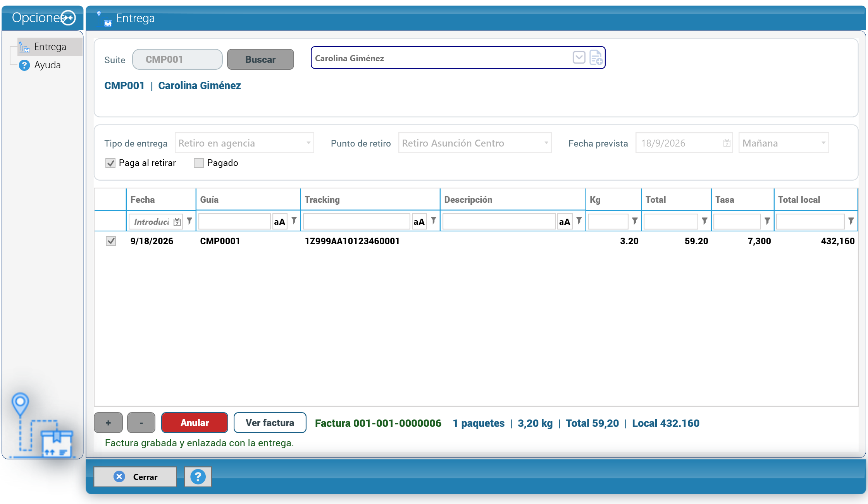Open the Tipo de entrega dropdown
Viewport: 868px width, 504px height.
244,143
